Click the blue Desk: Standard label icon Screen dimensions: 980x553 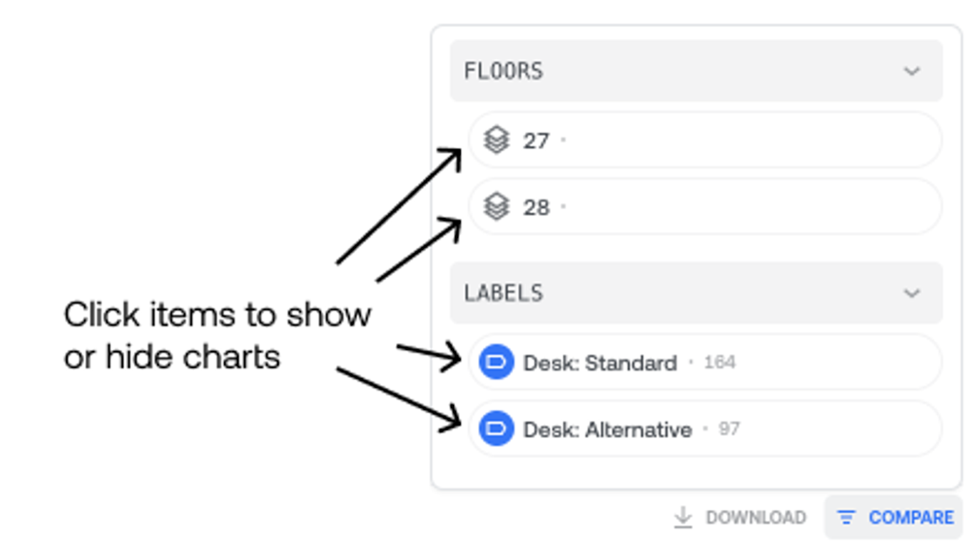click(496, 362)
